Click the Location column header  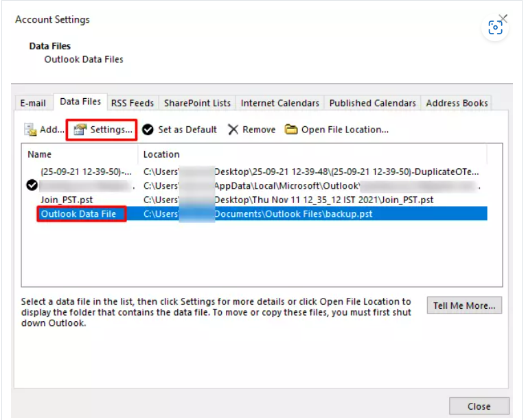coord(161,154)
